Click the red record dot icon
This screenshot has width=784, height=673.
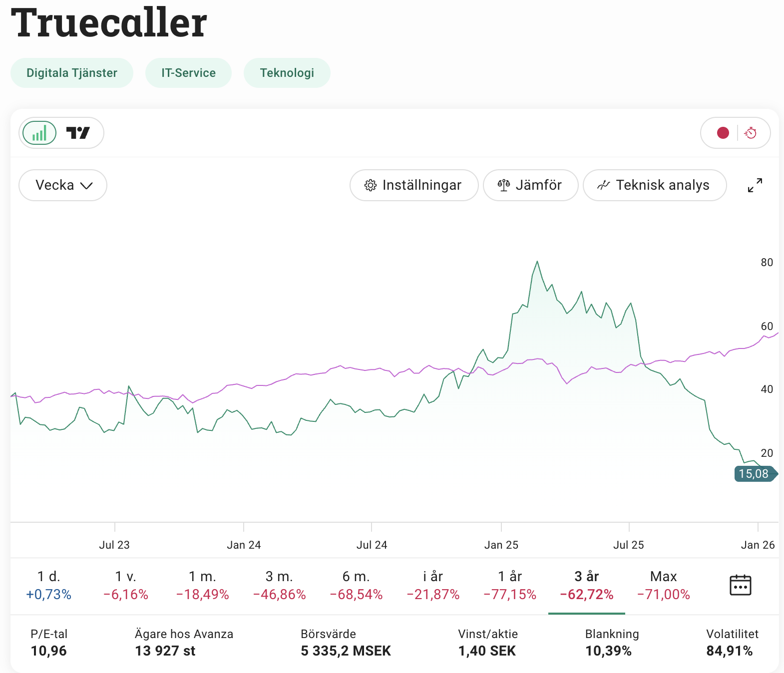tap(723, 133)
